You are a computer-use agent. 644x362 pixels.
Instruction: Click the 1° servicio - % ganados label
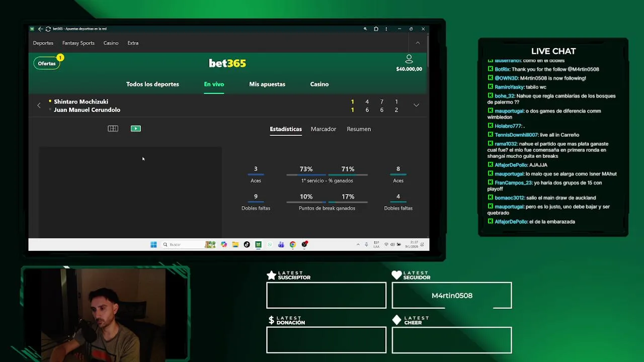(x=327, y=180)
